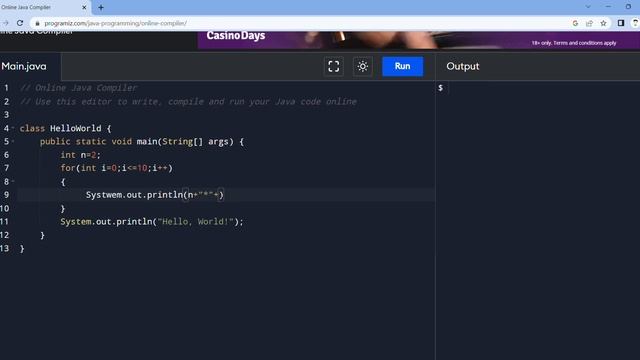Click the public static void main line
Viewport: 640px width, 360px height.
click(x=142, y=142)
